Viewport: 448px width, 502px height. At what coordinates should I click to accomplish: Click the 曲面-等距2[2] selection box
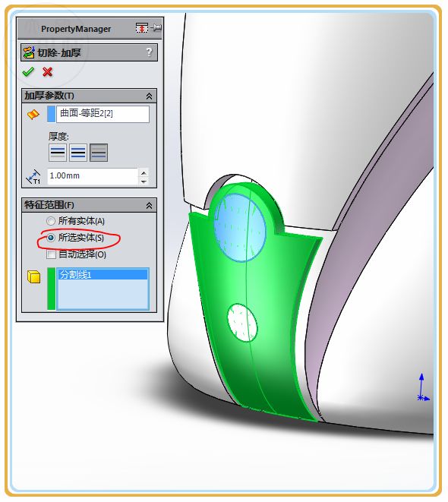point(103,114)
